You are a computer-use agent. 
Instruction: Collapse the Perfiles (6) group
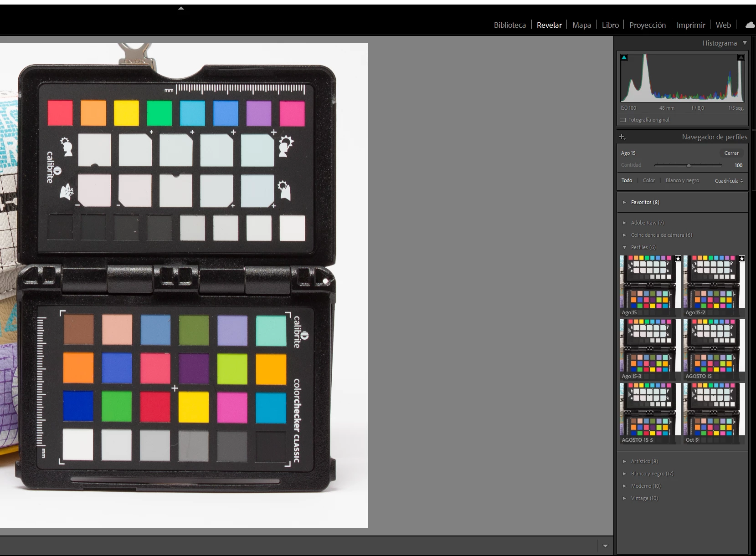click(624, 247)
